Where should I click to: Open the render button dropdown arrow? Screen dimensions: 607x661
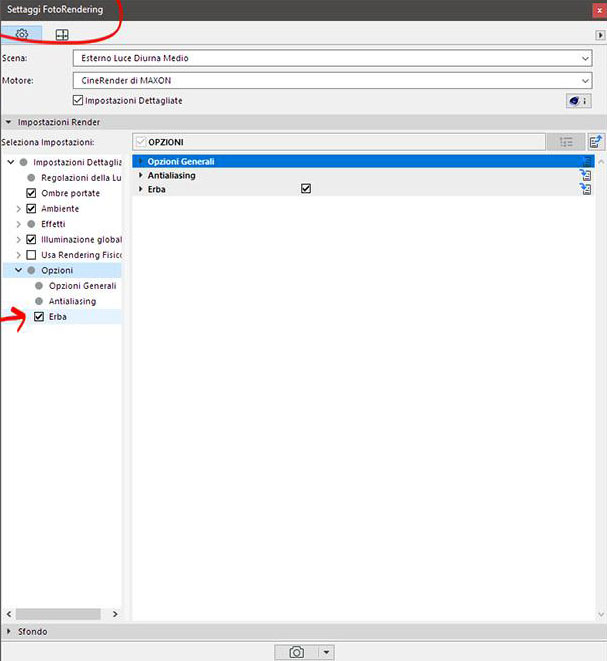point(325,652)
